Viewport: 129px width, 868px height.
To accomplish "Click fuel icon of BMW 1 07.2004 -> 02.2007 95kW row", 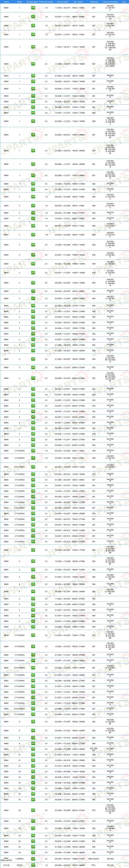I will coord(33,76).
